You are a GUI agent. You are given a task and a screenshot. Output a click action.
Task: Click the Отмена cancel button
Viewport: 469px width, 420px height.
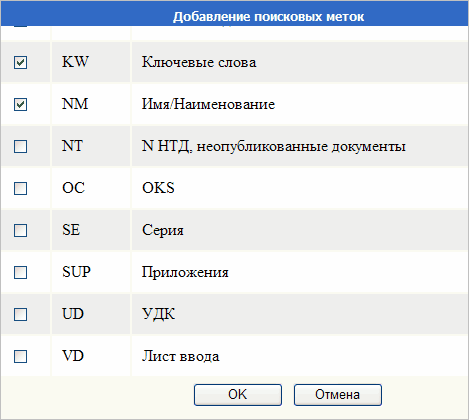[x=338, y=395]
